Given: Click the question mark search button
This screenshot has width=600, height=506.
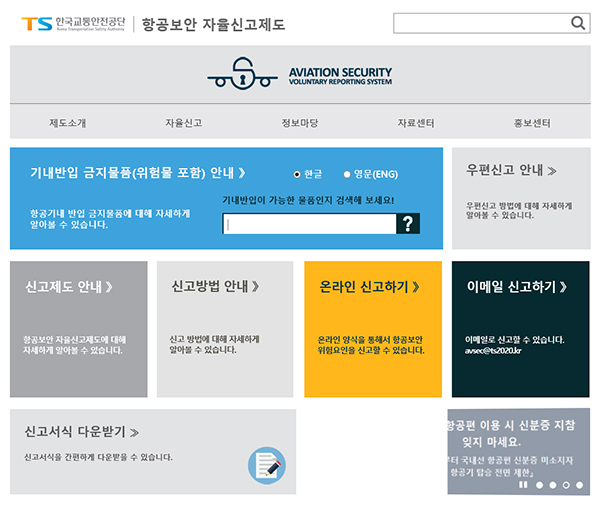Looking at the screenshot, I should (x=407, y=224).
